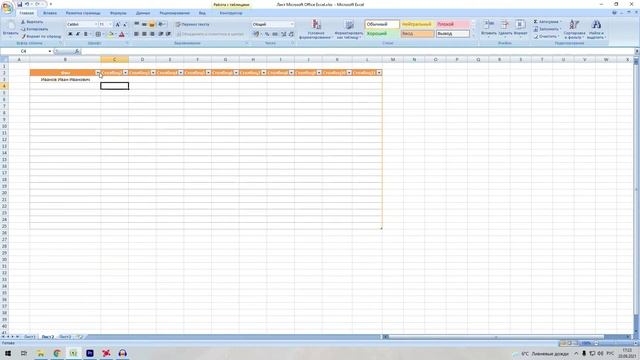
Task: Open the Clear (Очистить) dropdown
Action: (547, 36)
